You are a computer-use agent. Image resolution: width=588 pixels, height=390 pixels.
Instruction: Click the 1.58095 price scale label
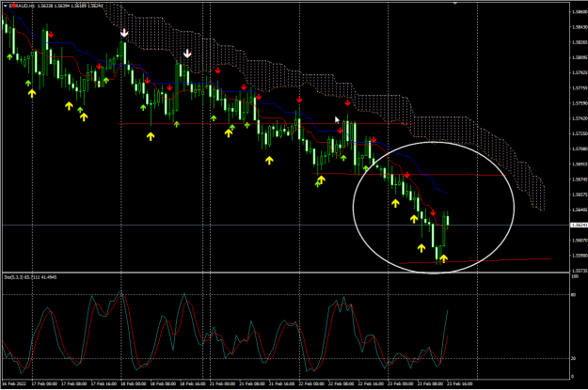tap(580, 57)
